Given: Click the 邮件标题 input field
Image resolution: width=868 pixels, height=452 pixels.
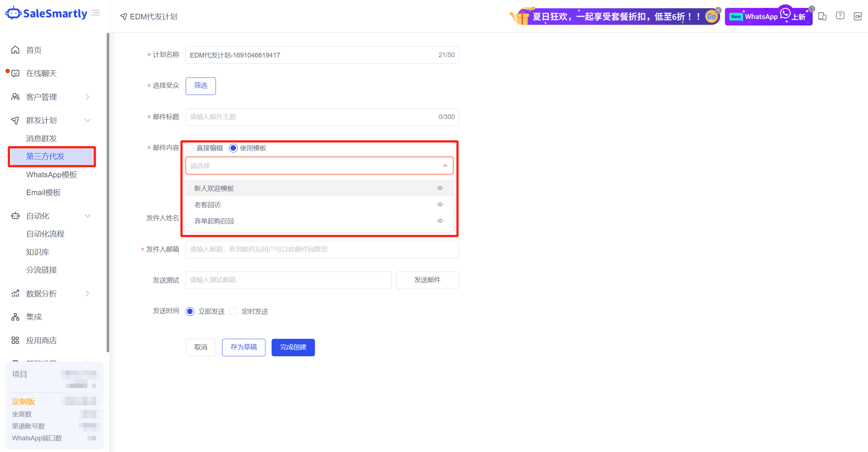Looking at the screenshot, I should [x=313, y=117].
